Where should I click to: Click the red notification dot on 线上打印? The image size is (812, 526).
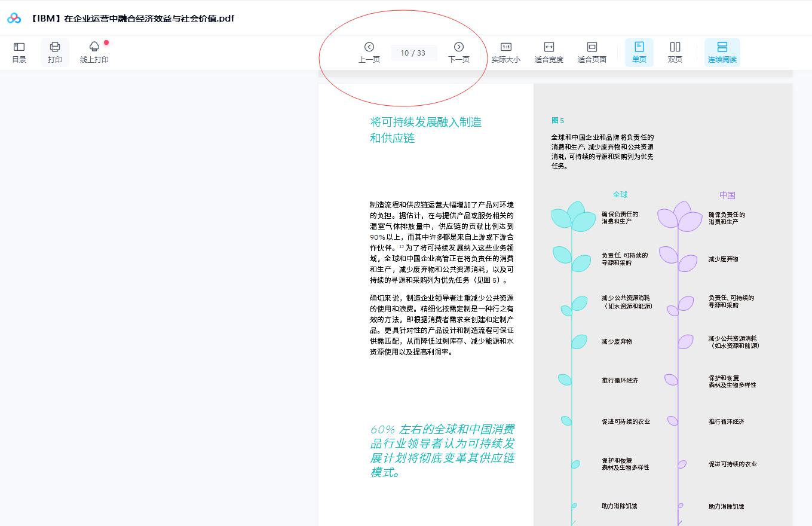107,42
